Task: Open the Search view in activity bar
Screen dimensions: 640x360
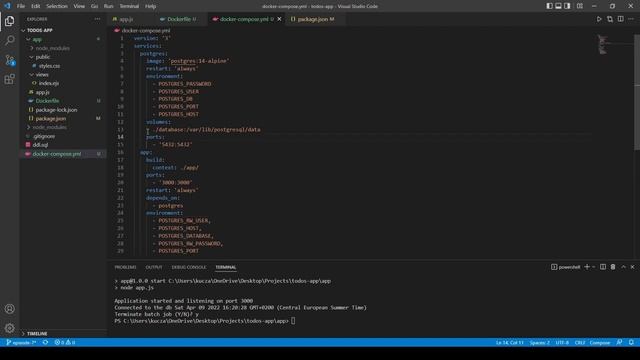Action: [9, 40]
